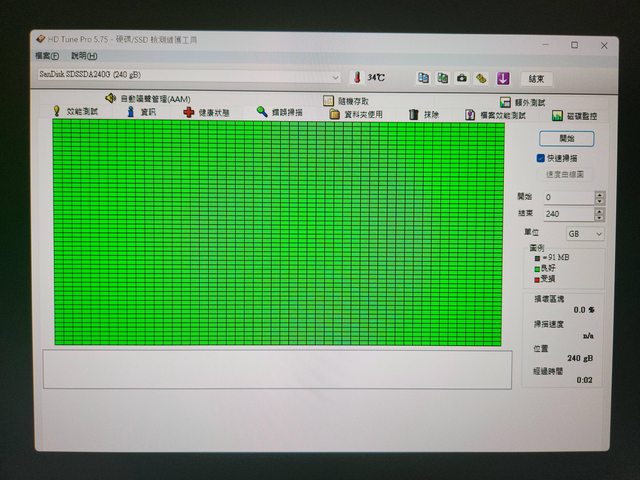Click the options wrench icon in toolbar
Viewport: 640px width, 480px height.
[x=481, y=78]
